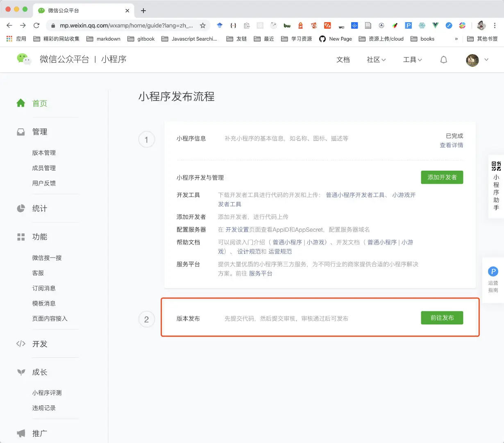This screenshot has width=504, height=443.
Task: Click the green 添加开发者 button
Action: coord(442,177)
